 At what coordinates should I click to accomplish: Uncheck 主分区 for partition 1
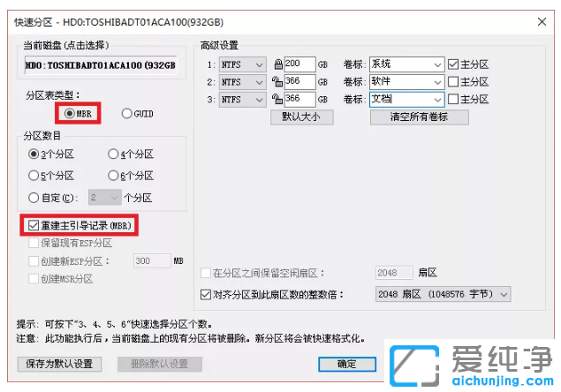click(454, 64)
